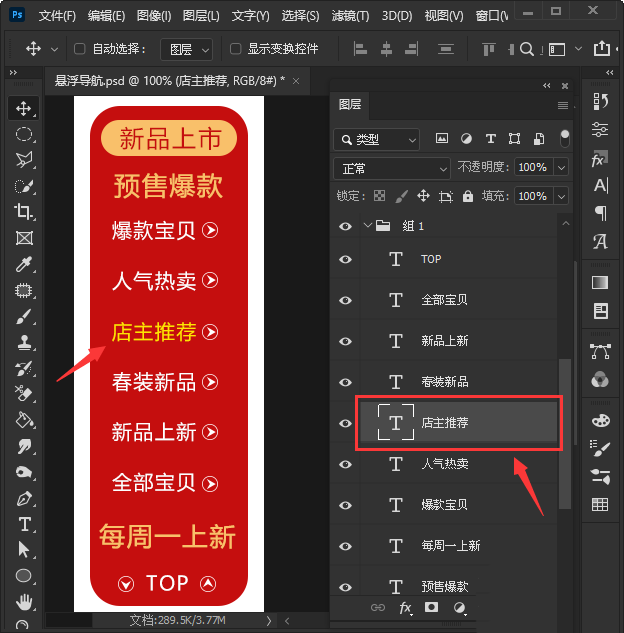Toggle the layer filter on/off switch
Viewport: 624px width, 633px height.
[x=565, y=138]
